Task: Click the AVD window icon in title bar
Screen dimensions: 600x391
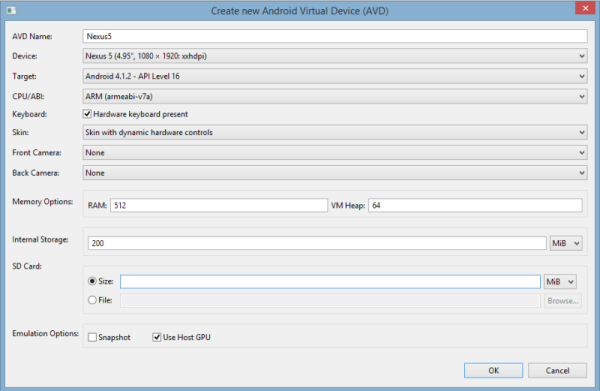Action: 11,10
